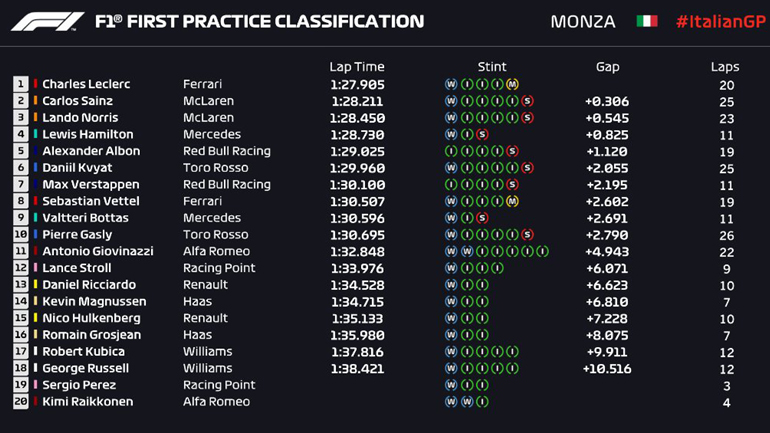Click Hamilton's red soft tyre icon

pyautogui.click(x=482, y=134)
